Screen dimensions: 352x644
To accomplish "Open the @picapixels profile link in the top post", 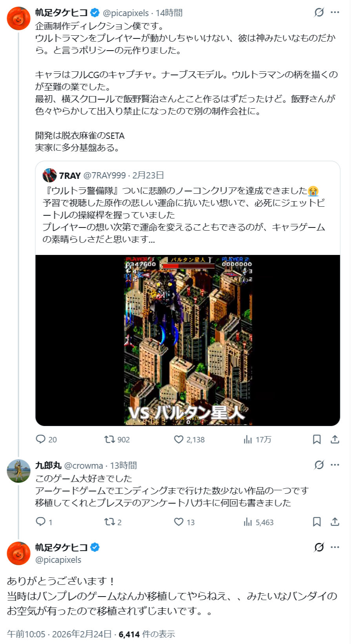I will click(126, 13).
